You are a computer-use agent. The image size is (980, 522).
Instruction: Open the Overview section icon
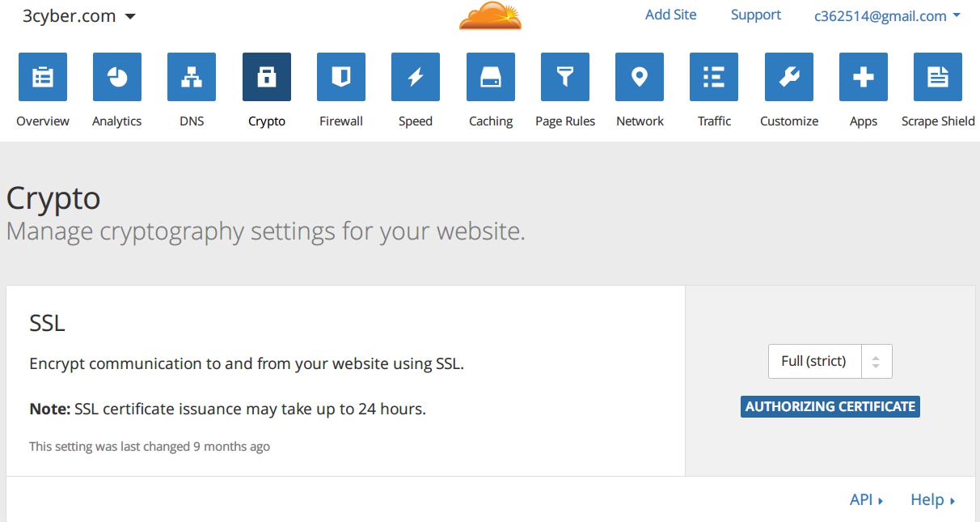43,77
